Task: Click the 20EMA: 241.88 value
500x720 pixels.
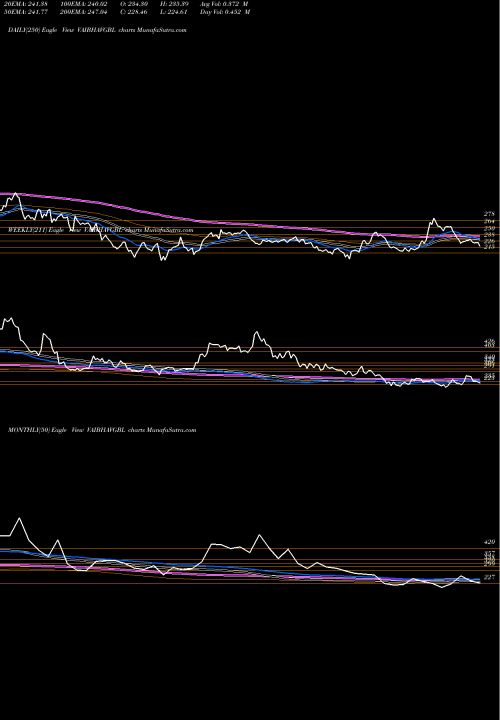Action: coord(26,4)
